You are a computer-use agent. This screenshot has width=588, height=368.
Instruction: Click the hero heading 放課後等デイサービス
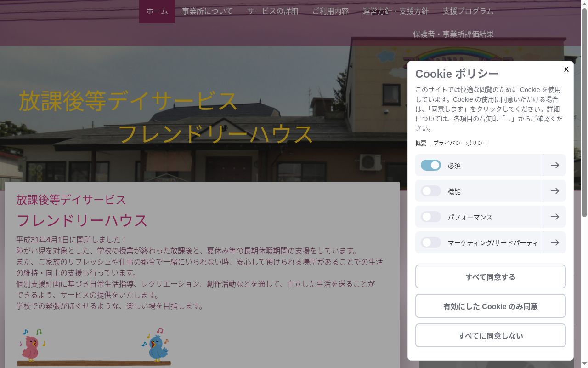(128, 101)
